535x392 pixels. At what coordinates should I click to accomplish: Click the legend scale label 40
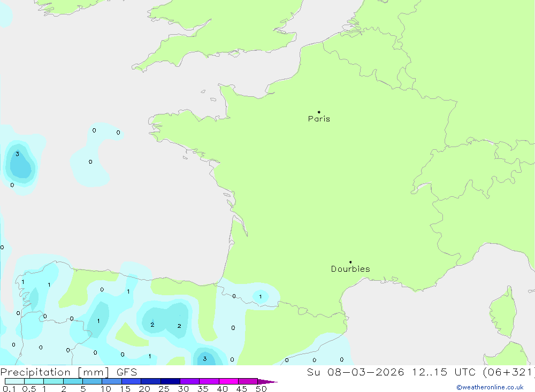222,389
